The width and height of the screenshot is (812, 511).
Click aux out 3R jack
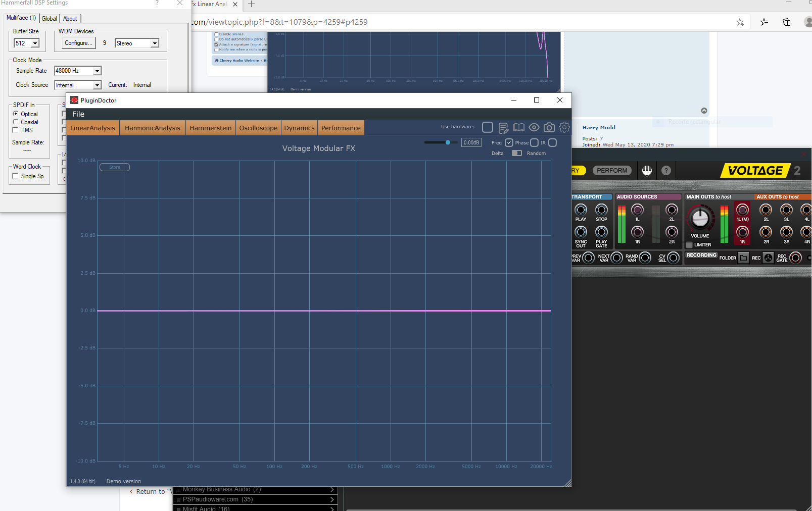click(787, 232)
